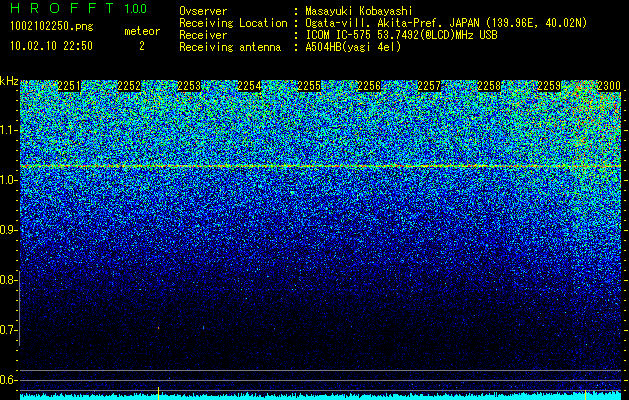Click the 2253 time marker
The height and width of the screenshot is (400, 629).
tap(189, 86)
